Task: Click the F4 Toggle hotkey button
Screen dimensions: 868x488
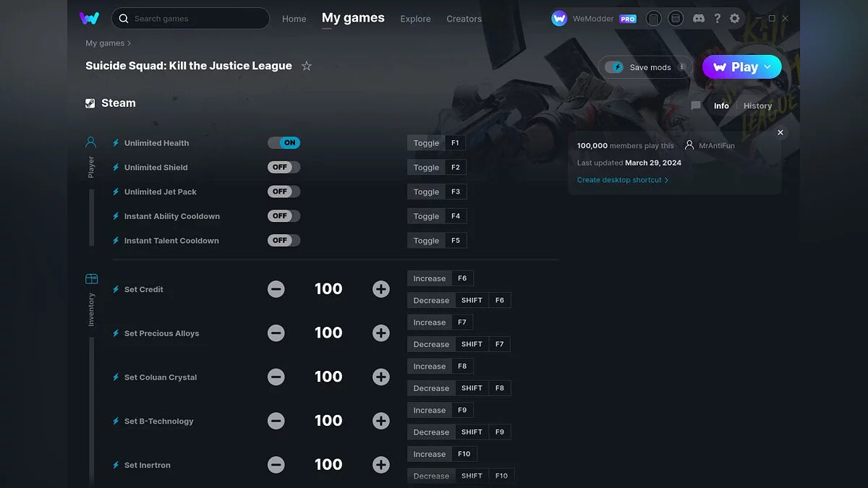Action: (x=436, y=216)
